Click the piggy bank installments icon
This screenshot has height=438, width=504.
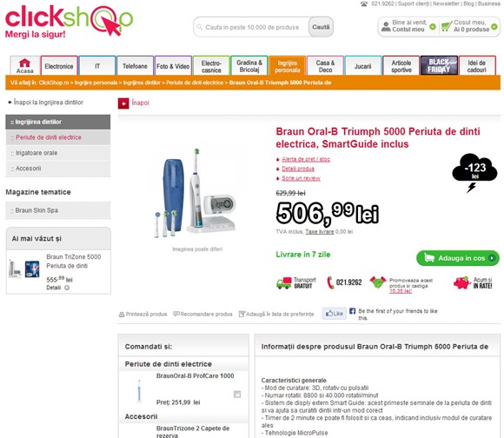462,282
